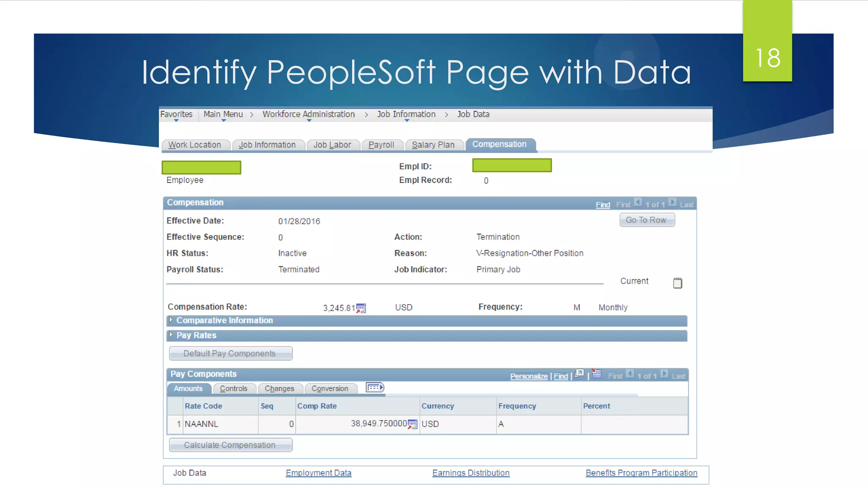Open Workforce Administration breadcrumb dropdown
Screen dimensions: 868x488
pyautogui.click(x=309, y=115)
